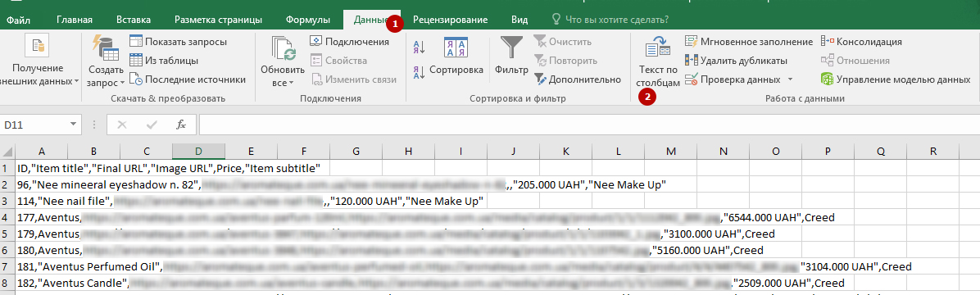Click Очистить filter
980x295 pixels.
[x=562, y=42]
